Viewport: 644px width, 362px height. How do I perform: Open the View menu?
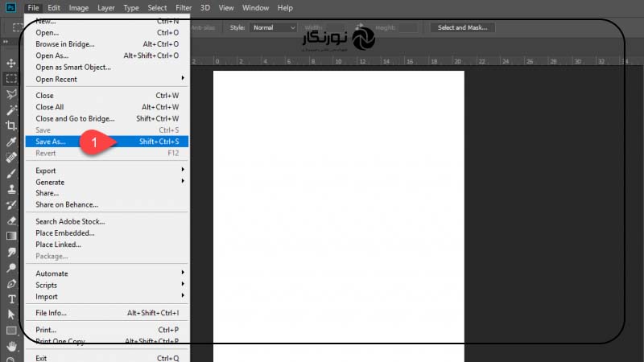(226, 8)
